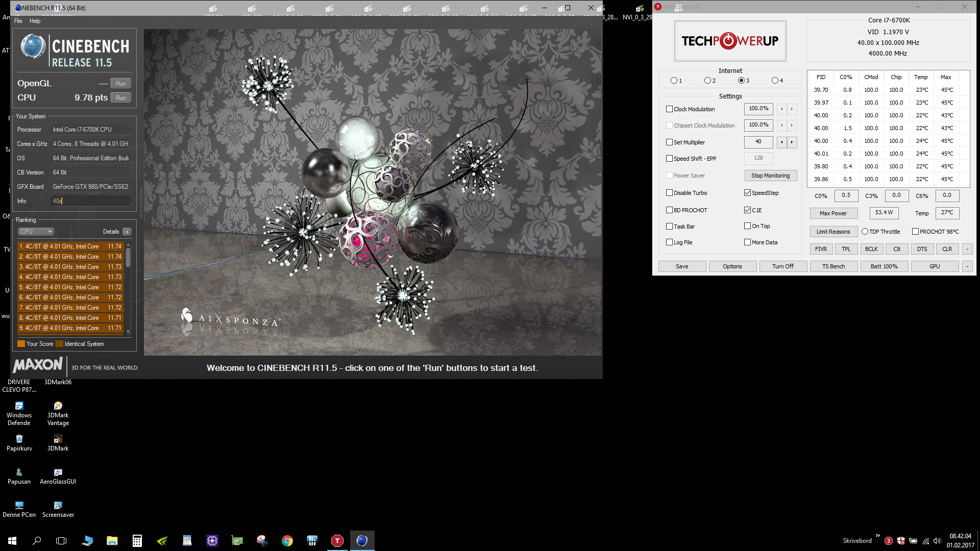
Task: Select profile radio button 1
Action: (x=674, y=81)
